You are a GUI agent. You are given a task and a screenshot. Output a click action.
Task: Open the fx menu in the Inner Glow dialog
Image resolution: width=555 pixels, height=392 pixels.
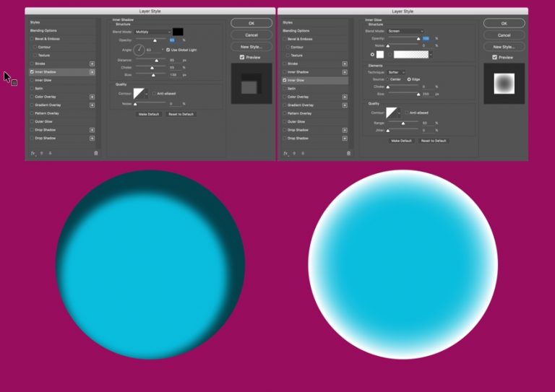(285, 153)
